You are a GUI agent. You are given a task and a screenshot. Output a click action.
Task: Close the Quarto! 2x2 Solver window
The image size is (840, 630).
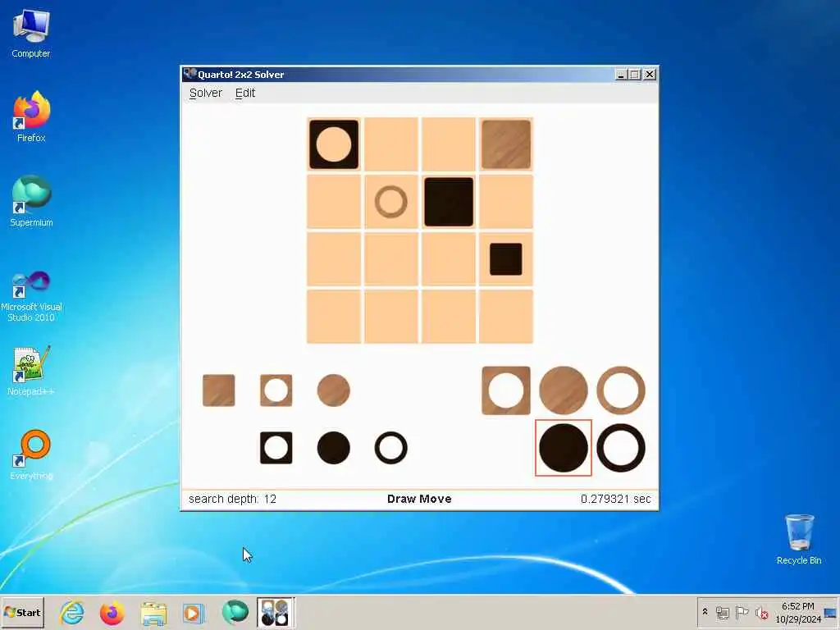[650, 75]
